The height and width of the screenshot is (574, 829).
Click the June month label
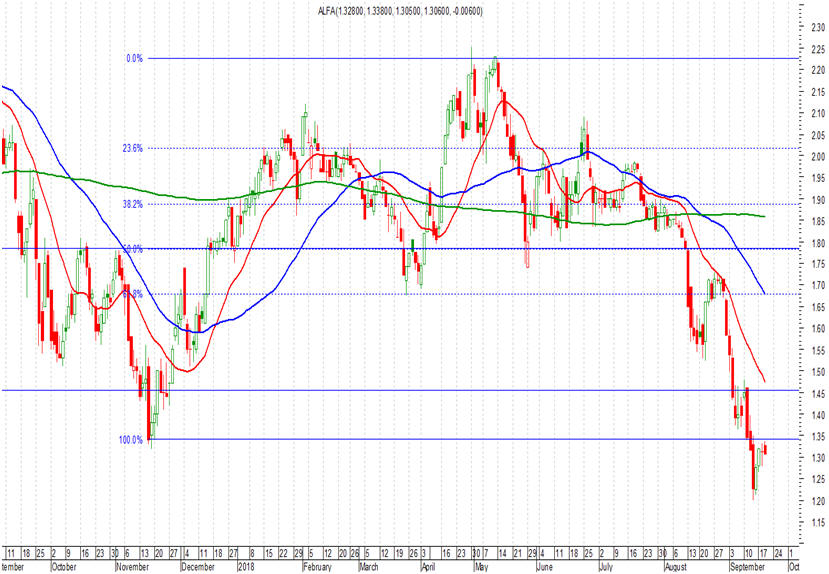tap(544, 567)
